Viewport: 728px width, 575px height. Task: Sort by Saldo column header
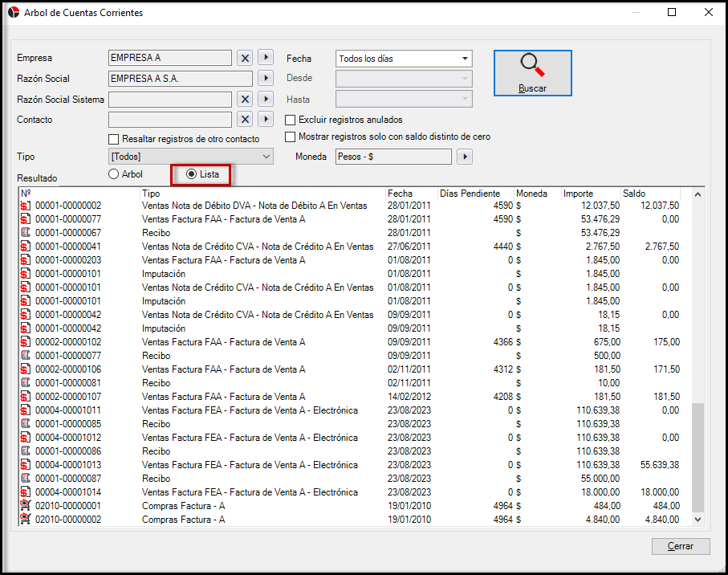click(x=651, y=194)
